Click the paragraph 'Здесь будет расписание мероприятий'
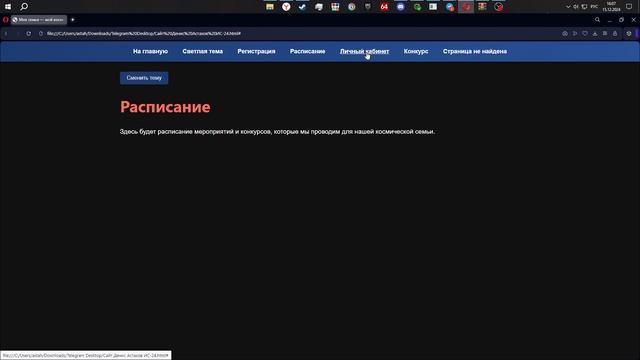The height and width of the screenshot is (360, 640). (x=277, y=131)
